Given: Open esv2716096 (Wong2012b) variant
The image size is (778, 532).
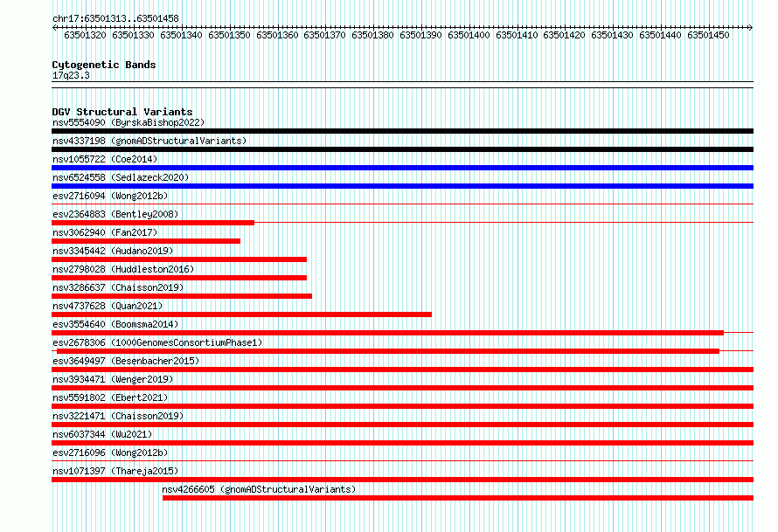Looking at the screenshot, I should pyautogui.click(x=110, y=453).
